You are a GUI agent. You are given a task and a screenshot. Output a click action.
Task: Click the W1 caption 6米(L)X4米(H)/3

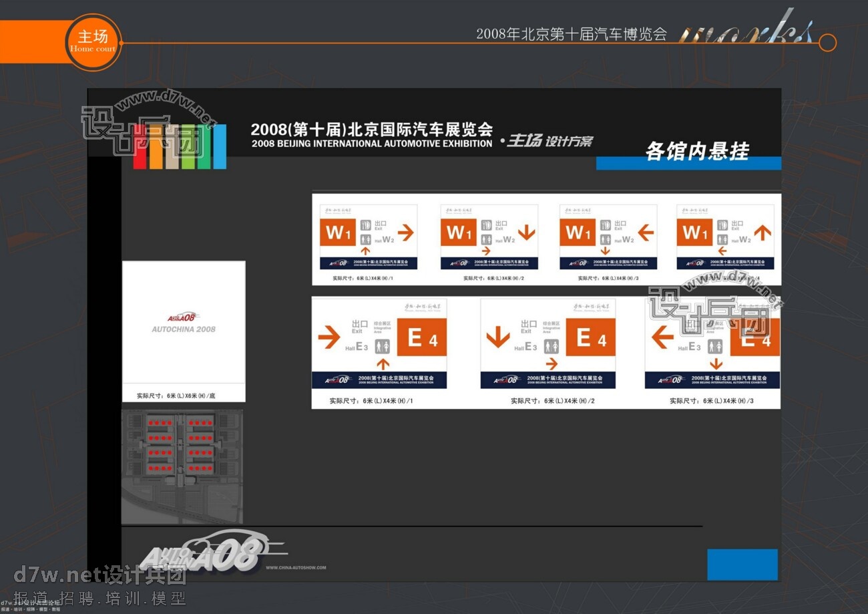point(608,278)
